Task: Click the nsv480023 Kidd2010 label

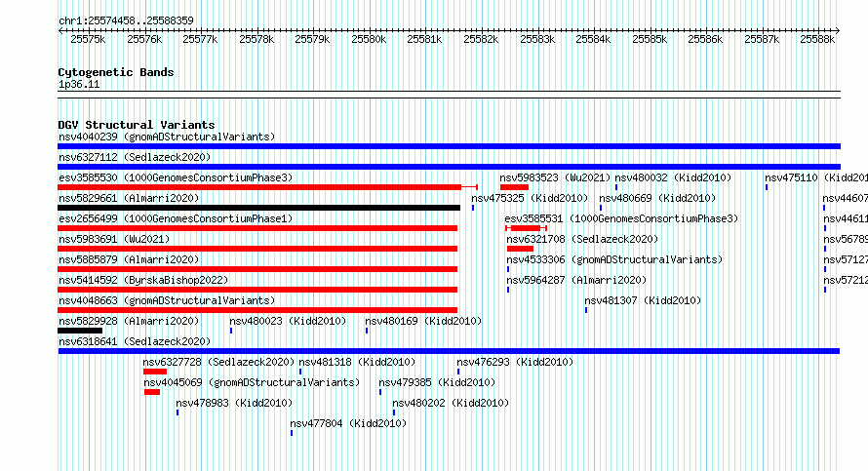Action: pos(288,321)
